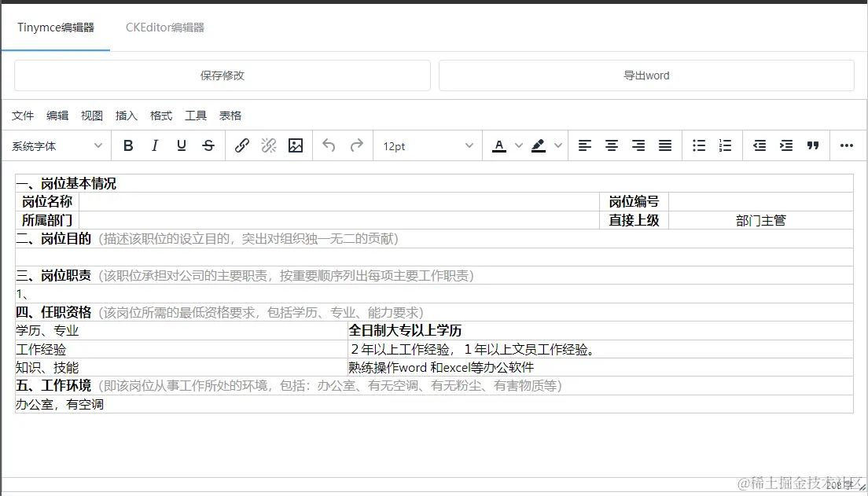Decrease indent
Screen dimensions: 868x496
point(759,146)
